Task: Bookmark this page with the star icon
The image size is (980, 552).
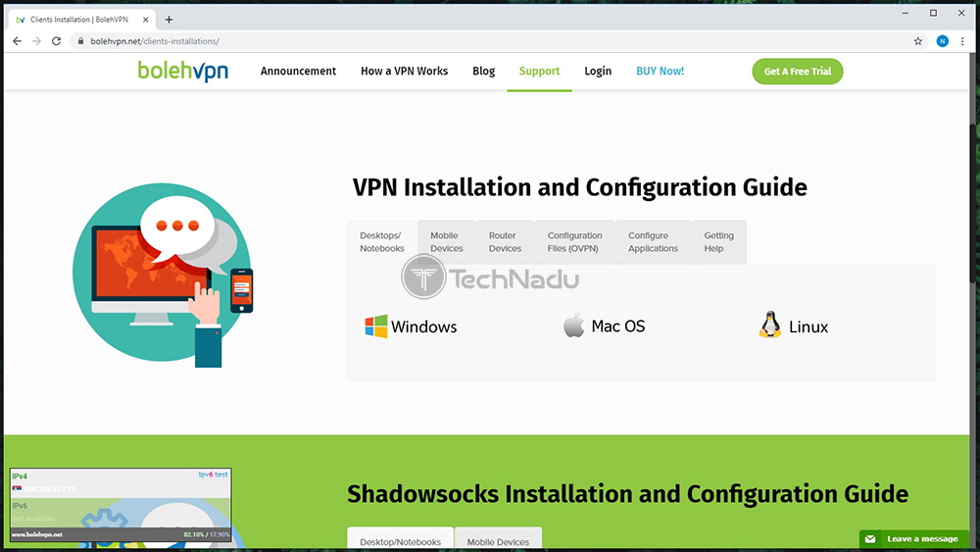Action: point(917,41)
